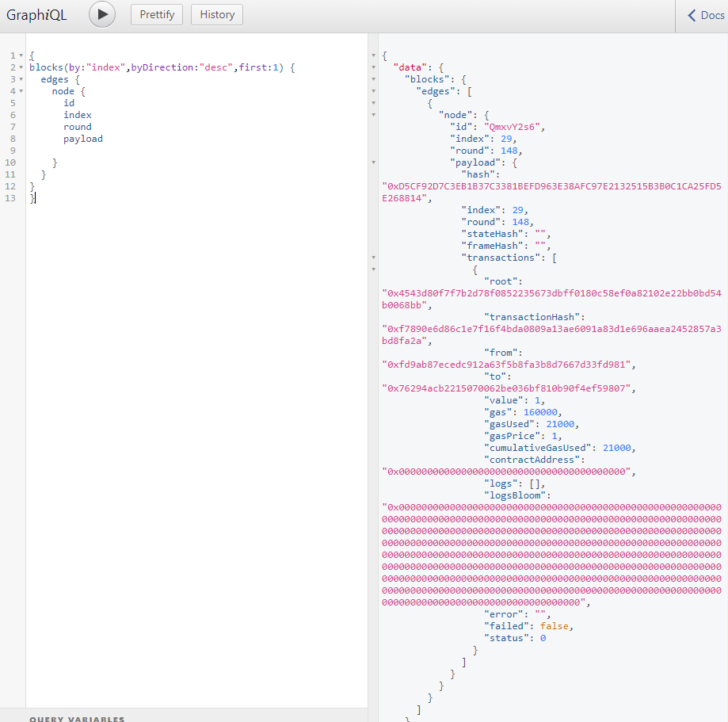The height and width of the screenshot is (722, 728).
Task: Fold the result's "data" object
Action: tap(374, 67)
